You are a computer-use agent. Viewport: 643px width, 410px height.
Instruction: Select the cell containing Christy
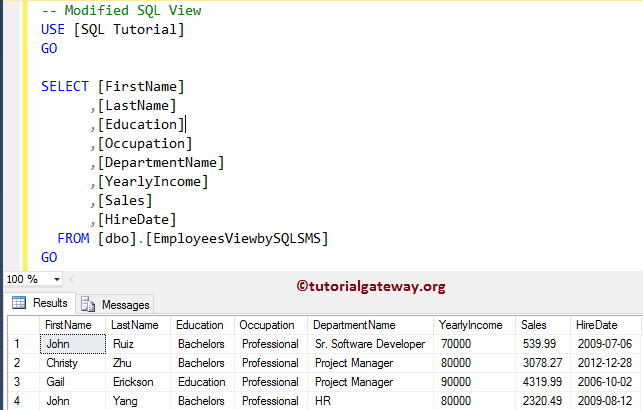[64, 363]
